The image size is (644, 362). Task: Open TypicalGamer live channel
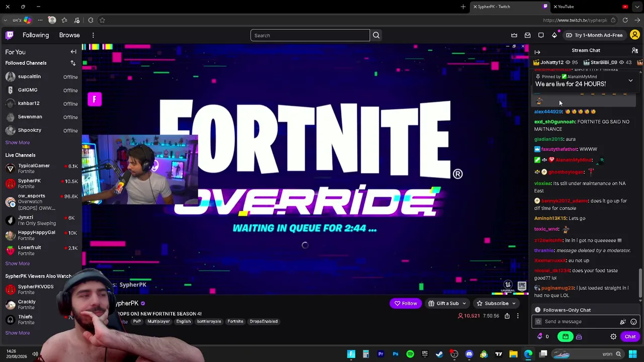tap(41, 168)
